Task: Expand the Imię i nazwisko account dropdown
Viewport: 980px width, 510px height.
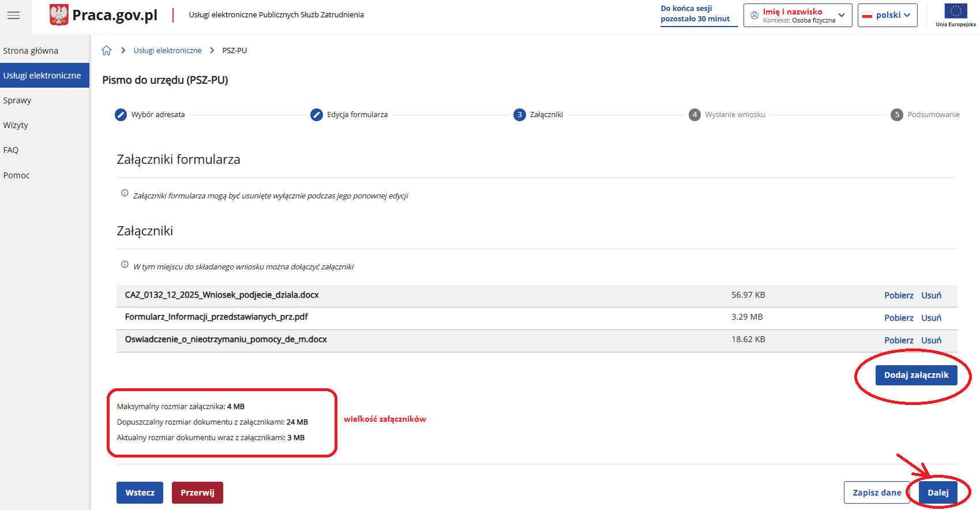Action: pyautogui.click(x=798, y=16)
